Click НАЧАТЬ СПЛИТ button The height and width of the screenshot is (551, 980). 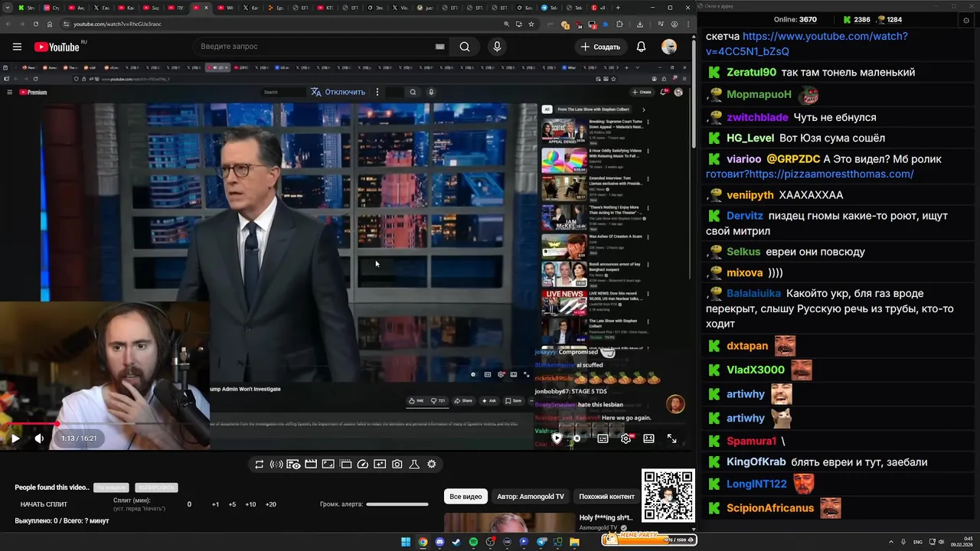pyautogui.click(x=44, y=504)
